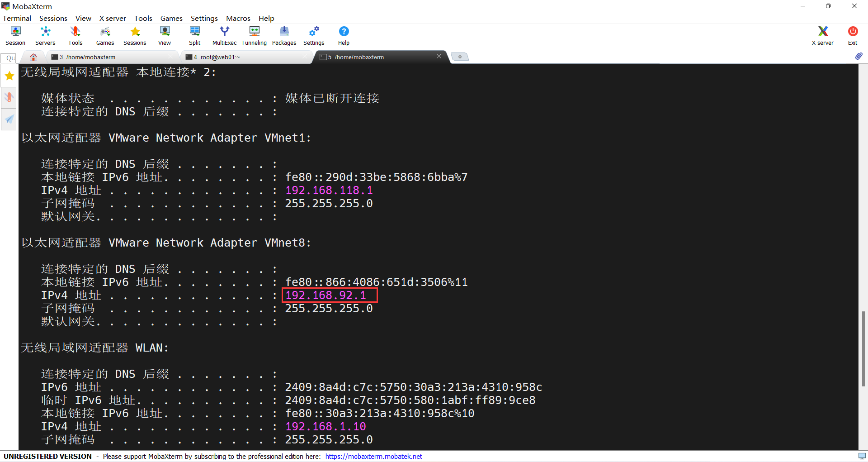Click the VMnet8 adapter heading text
The height and width of the screenshot is (462, 868).
pos(166,243)
